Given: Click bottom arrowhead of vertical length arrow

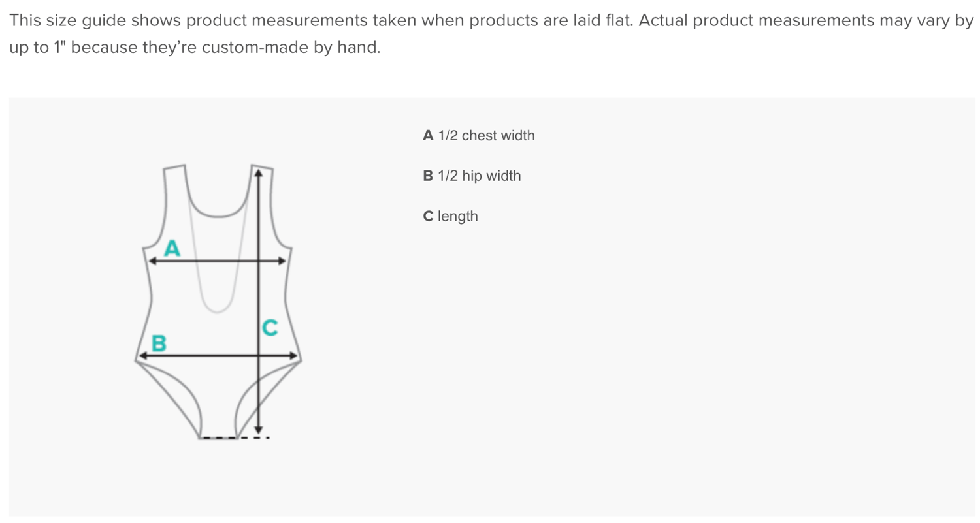Looking at the screenshot, I should tap(259, 429).
